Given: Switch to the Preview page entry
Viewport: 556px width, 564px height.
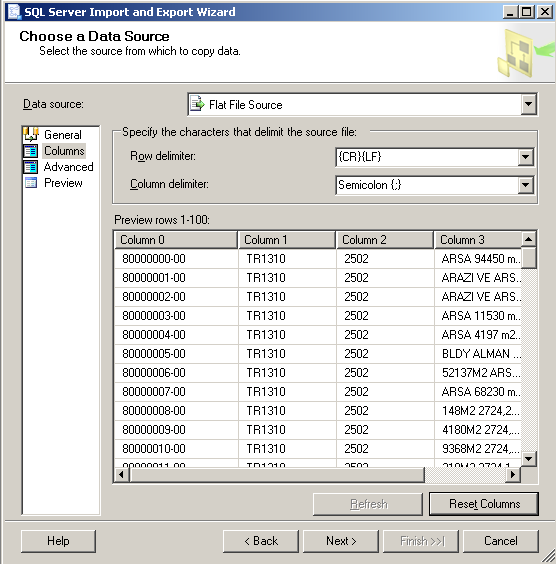Looking at the screenshot, I should pos(63,183).
